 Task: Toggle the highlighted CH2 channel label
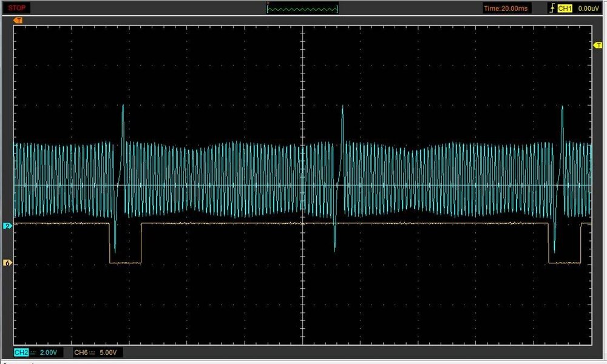(21, 352)
